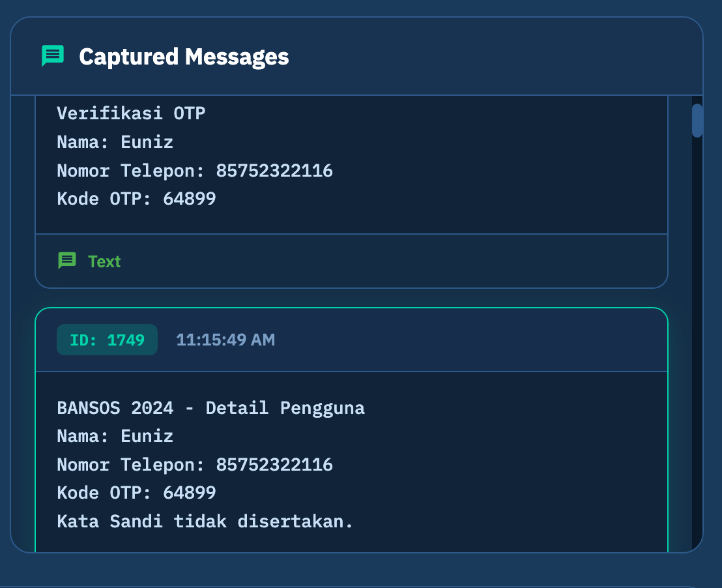Screen dimensions: 722x588
Task: Click the Kata Sandi tidak disertakan text
Action: click(x=205, y=521)
